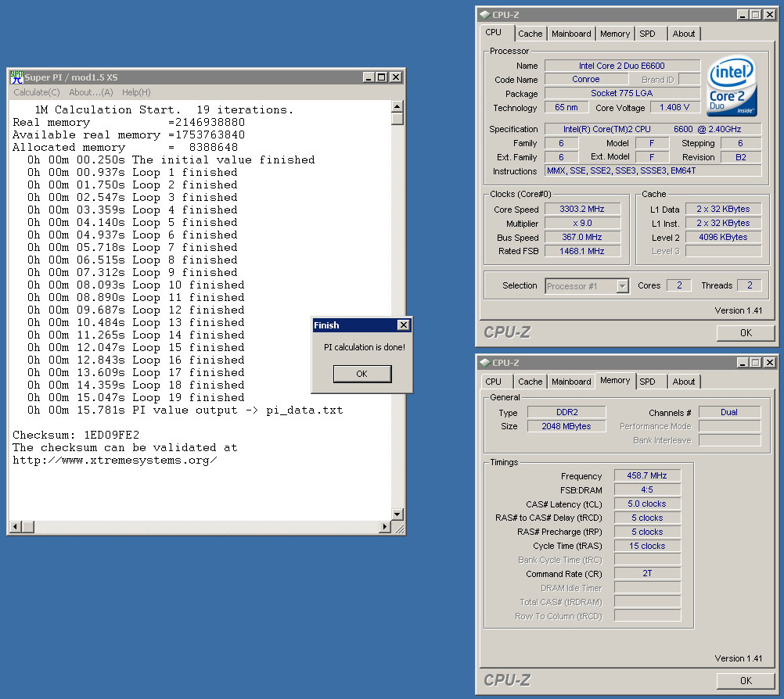Click the Package value Socket 775 LGA
784x699 pixels.
pos(622,93)
